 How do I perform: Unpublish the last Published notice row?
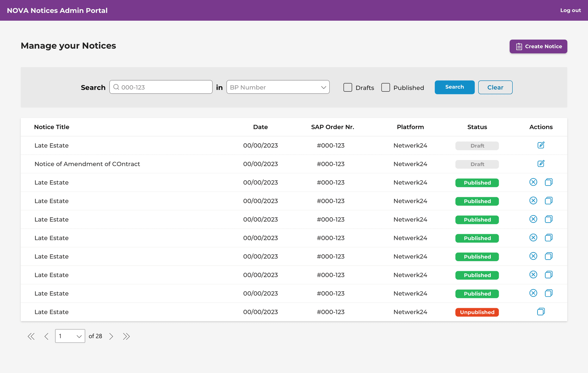[x=533, y=293]
